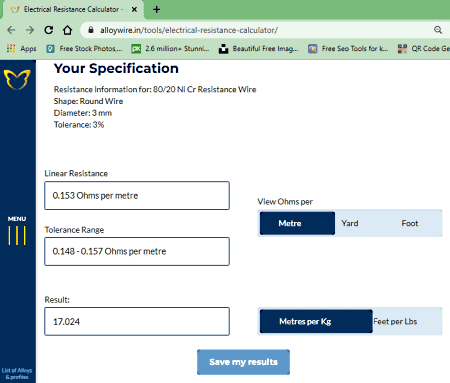Go forward using the browser forward arrow
This screenshot has height=383, width=450.
[x=30, y=30]
